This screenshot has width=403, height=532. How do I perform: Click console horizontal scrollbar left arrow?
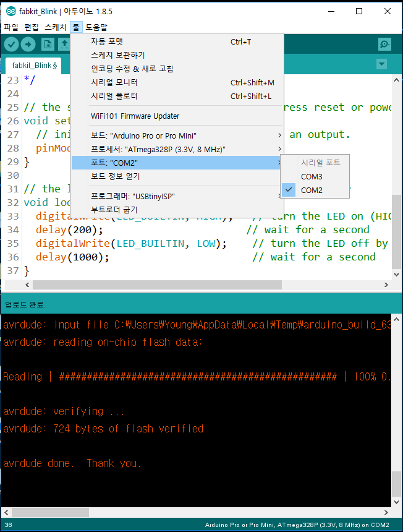(6, 512)
